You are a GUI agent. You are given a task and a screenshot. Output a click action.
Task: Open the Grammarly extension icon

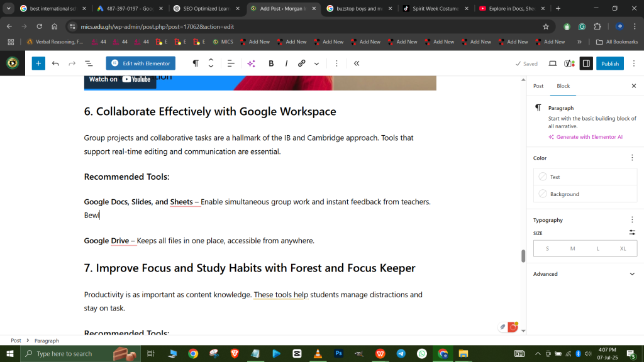(582, 26)
